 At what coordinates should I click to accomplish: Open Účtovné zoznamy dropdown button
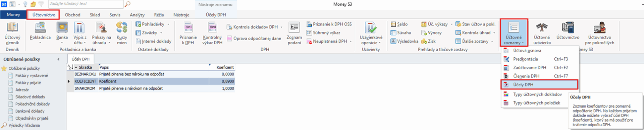(x=514, y=33)
